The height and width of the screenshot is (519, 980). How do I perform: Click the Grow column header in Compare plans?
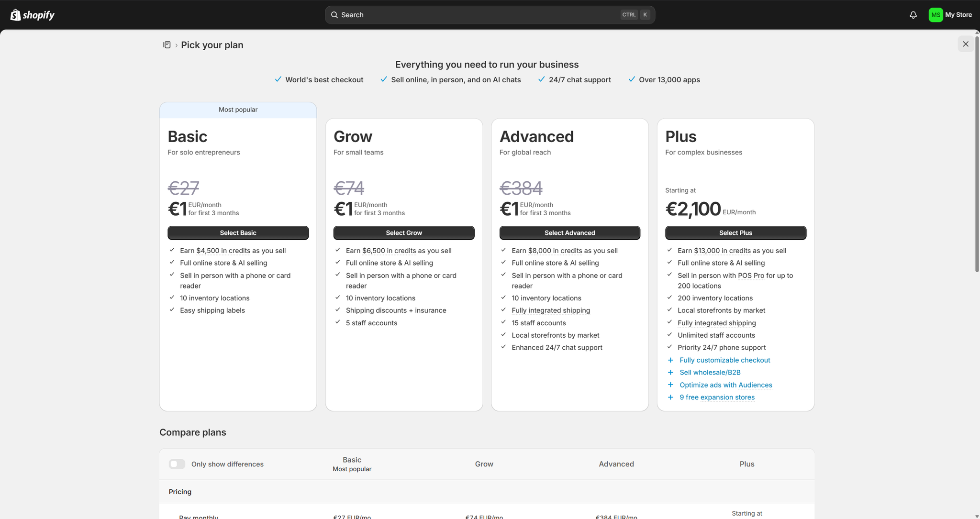click(x=484, y=464)
